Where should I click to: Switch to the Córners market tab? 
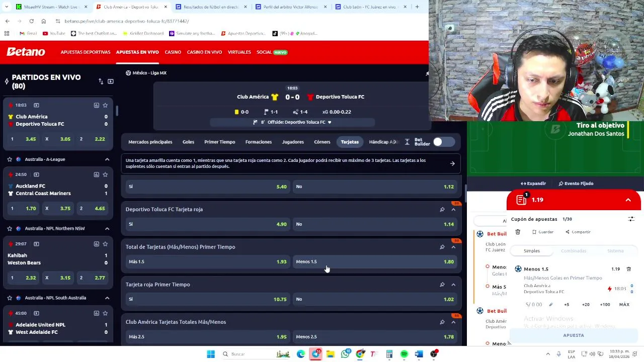[x=322, y=142]
